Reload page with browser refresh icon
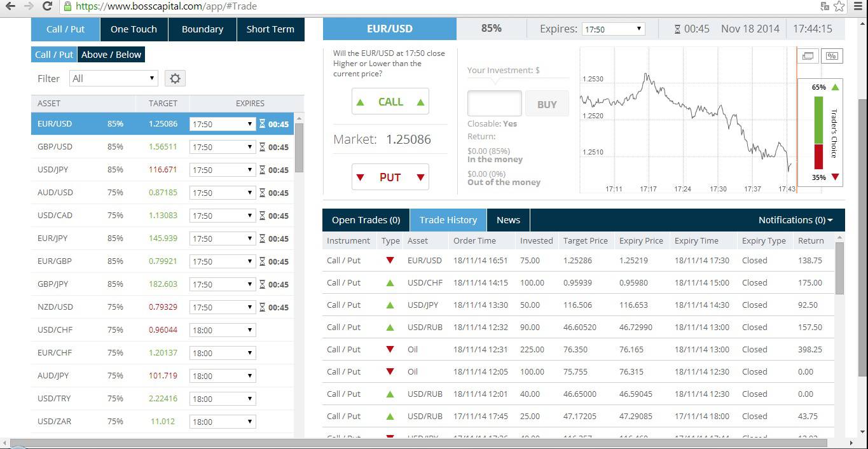This screenshot has width=868, height=449. [x=47, y=6]
